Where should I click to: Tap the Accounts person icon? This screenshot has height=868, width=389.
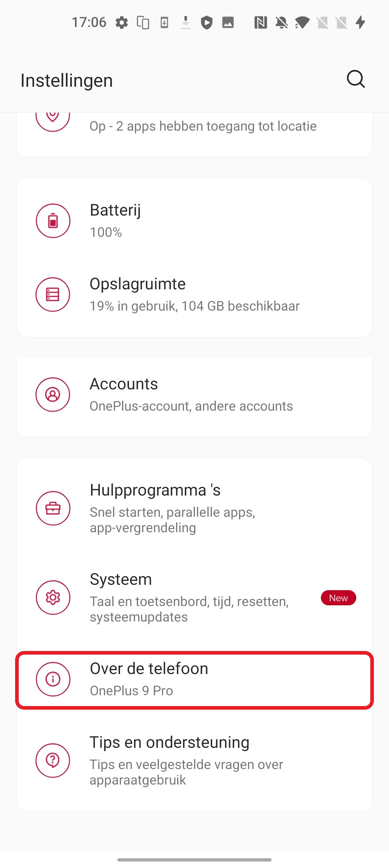click(x=53, y=394)
